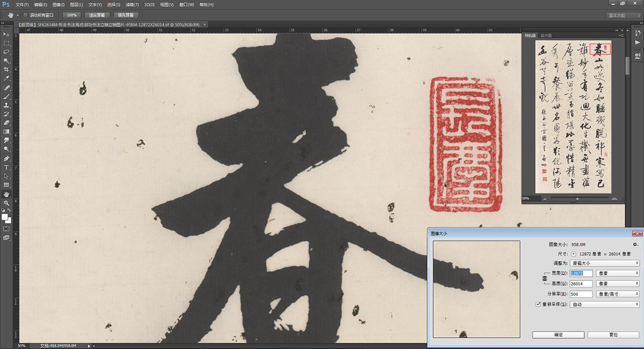
Task: Open the width unit 像素 dropdown
Action: coord(618,273)
